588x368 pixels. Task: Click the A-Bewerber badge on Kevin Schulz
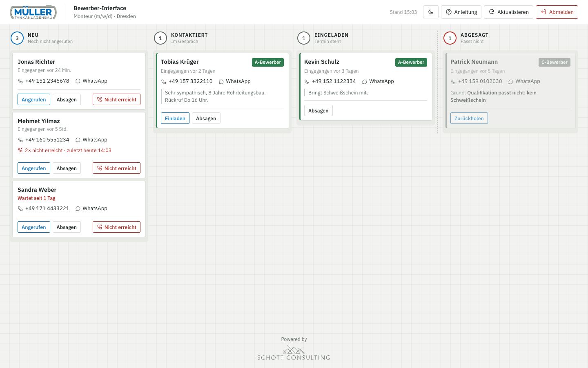coord(411,62)
